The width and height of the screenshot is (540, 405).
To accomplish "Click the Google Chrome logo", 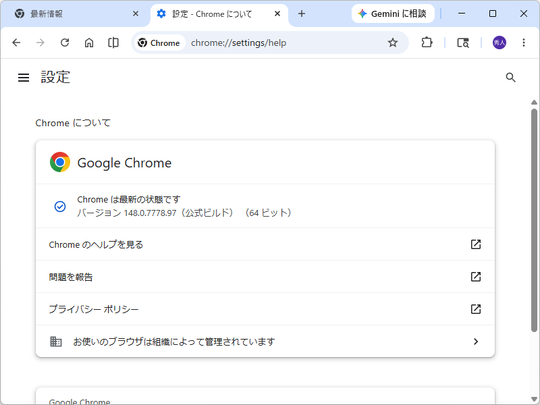I will 60,162.
